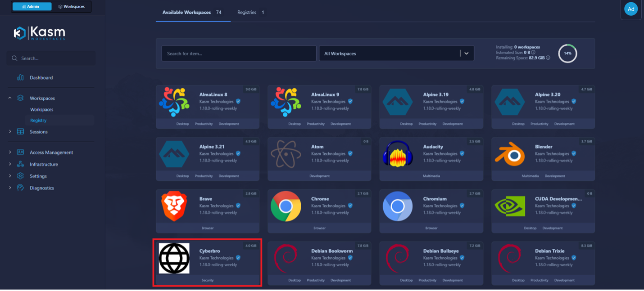Image resolution: width=644 pixels, height=291 pixels.
Task: Select the Workspaces submenu item
Action: [x=42, y=109]
